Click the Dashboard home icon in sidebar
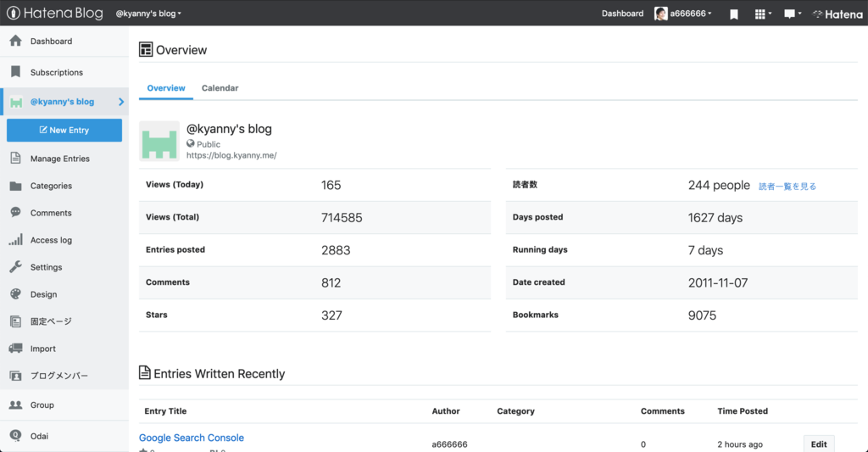This screenshot has height=452, width=868. 15,41
